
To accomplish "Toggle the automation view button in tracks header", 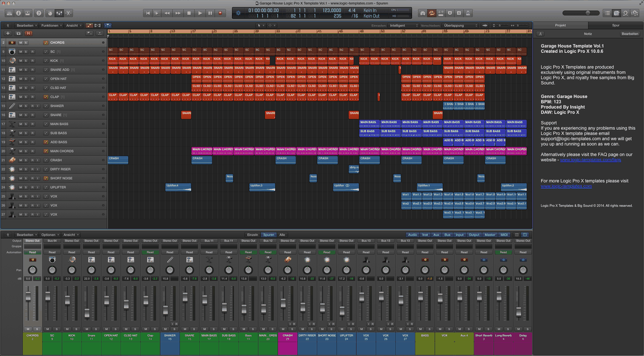I will (89, 25).
